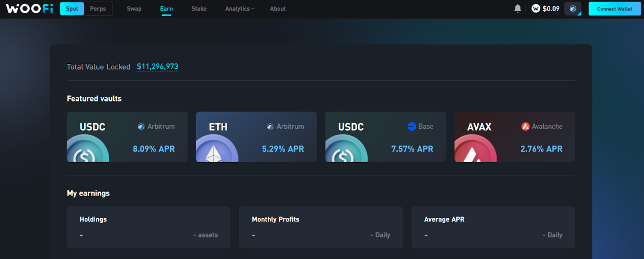Click the AVAX coin icon on Avalanche vault
The width and height of the screenshot is (644, 259).
coord(475,149)
